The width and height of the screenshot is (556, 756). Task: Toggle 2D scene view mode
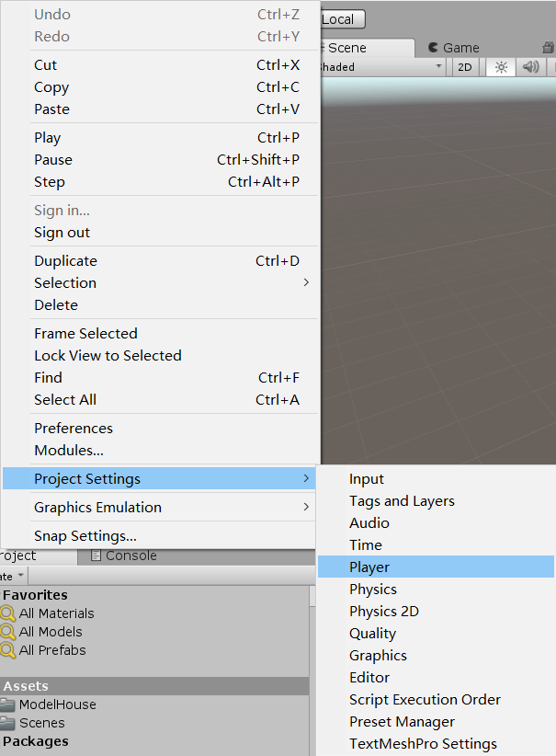point(465,67)
